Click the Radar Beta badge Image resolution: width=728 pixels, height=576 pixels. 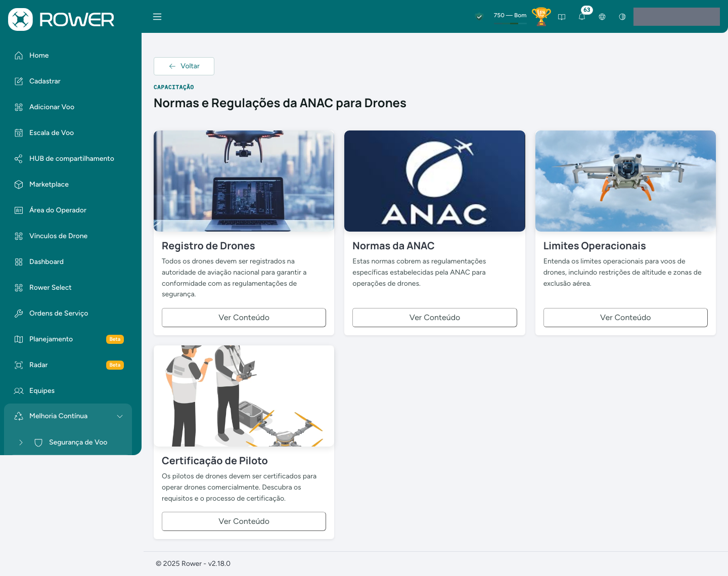click(x=115, y=365)
